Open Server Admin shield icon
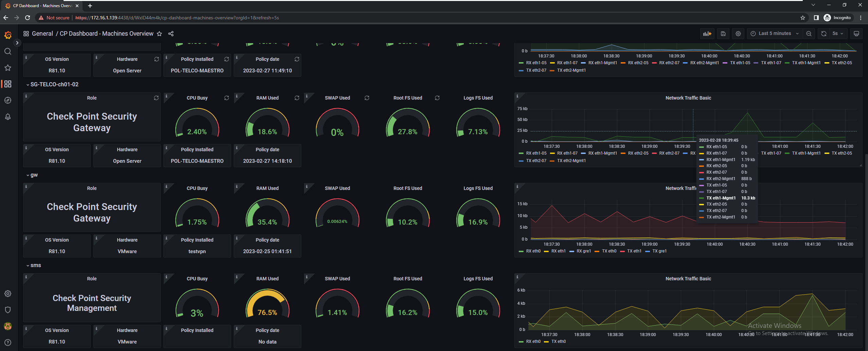 [8, 310]
